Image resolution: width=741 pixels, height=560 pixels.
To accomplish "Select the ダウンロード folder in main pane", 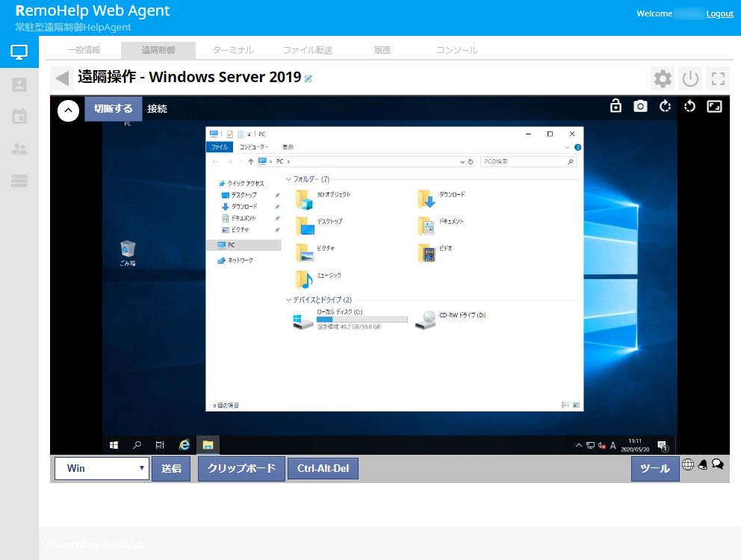I will coord(442,199).
